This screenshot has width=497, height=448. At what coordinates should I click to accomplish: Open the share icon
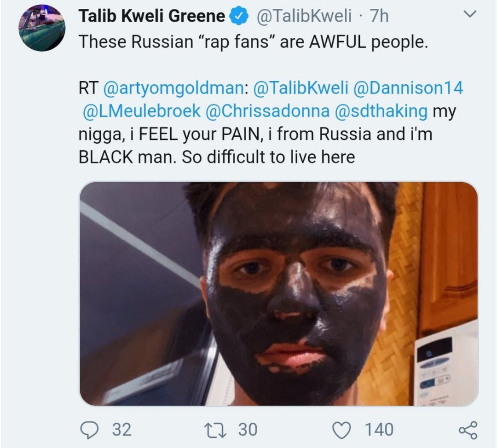(468, 430)
